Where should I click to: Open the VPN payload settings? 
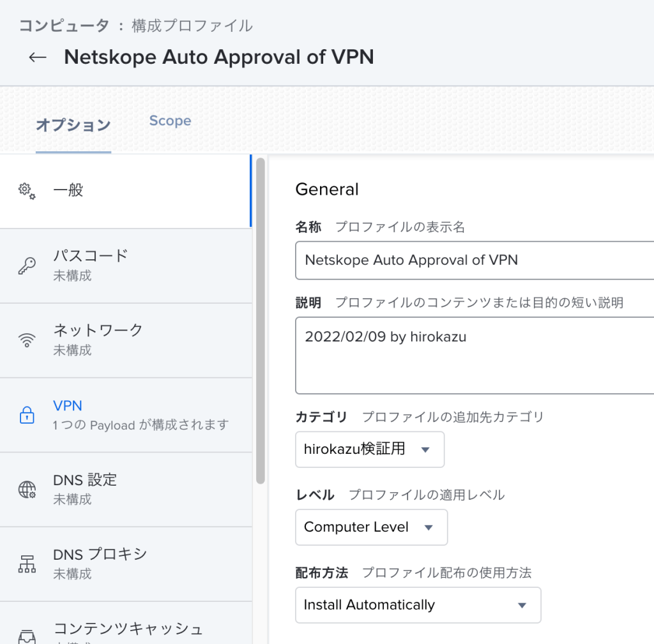click(x=126, y=415)
